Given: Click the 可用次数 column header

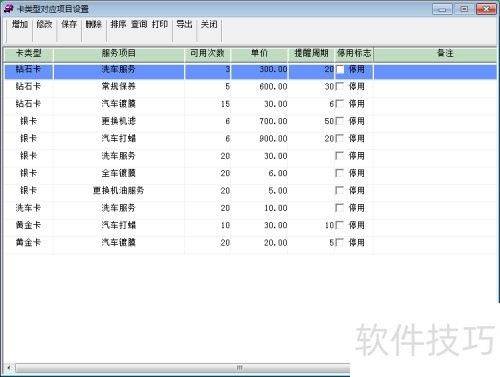Looking at the screenshot, I should pyautogui.click(x=207, y=54).
